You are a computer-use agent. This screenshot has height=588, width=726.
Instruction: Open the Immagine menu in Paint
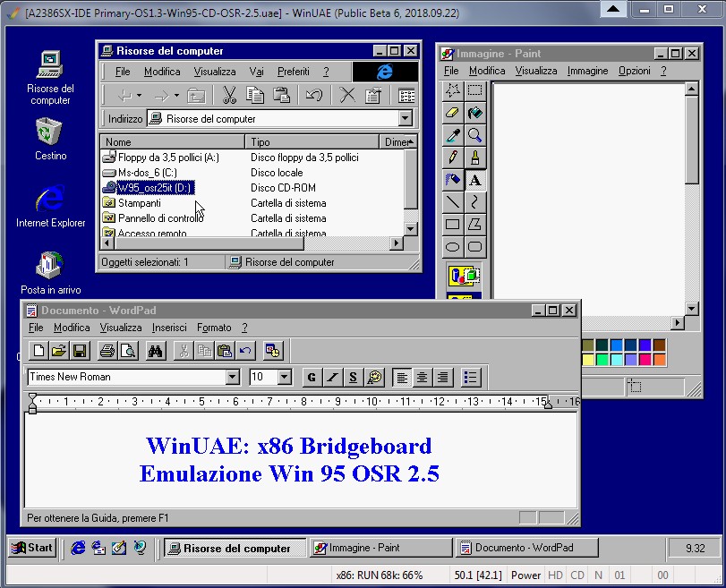[x=587, y=71]
